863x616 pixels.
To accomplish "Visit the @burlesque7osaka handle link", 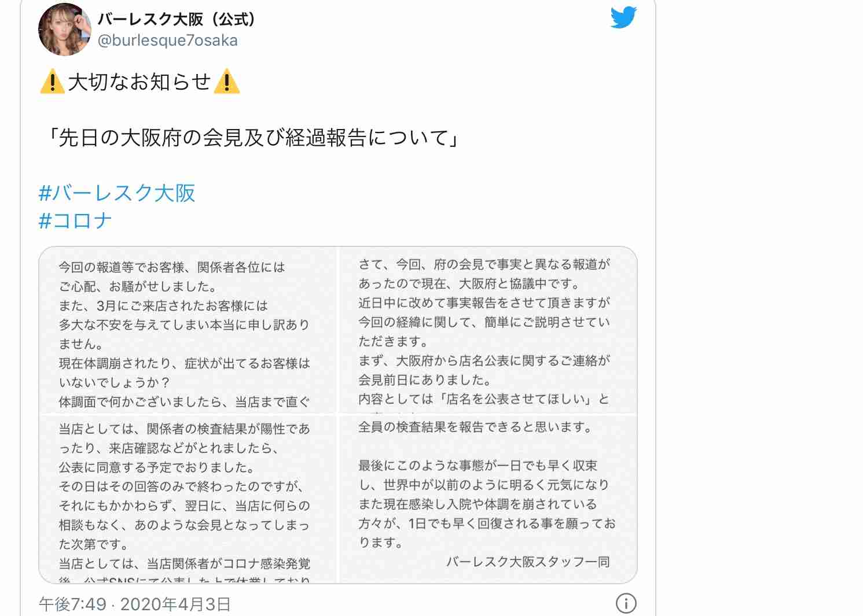I will (x=168, y=40).
